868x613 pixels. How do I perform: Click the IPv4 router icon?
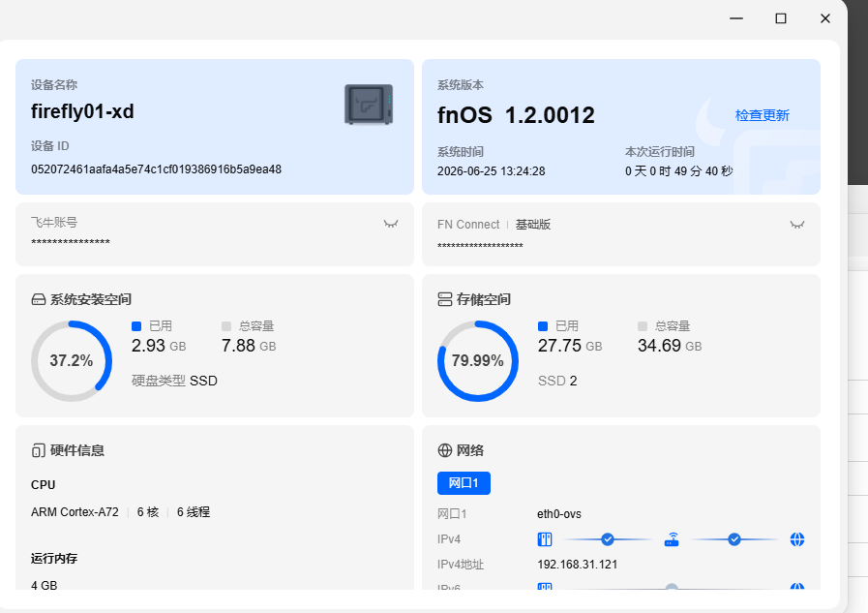click(672, 539)
